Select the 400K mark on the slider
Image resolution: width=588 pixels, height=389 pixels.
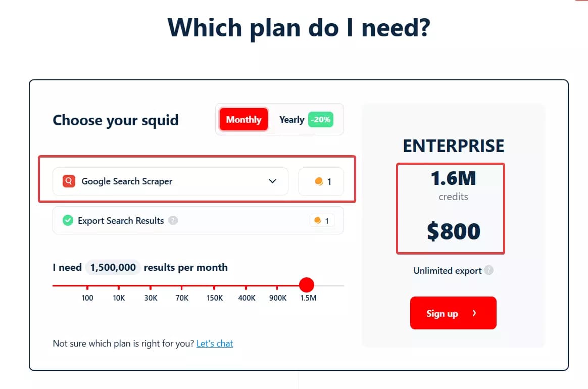click(x=246, y=285)
